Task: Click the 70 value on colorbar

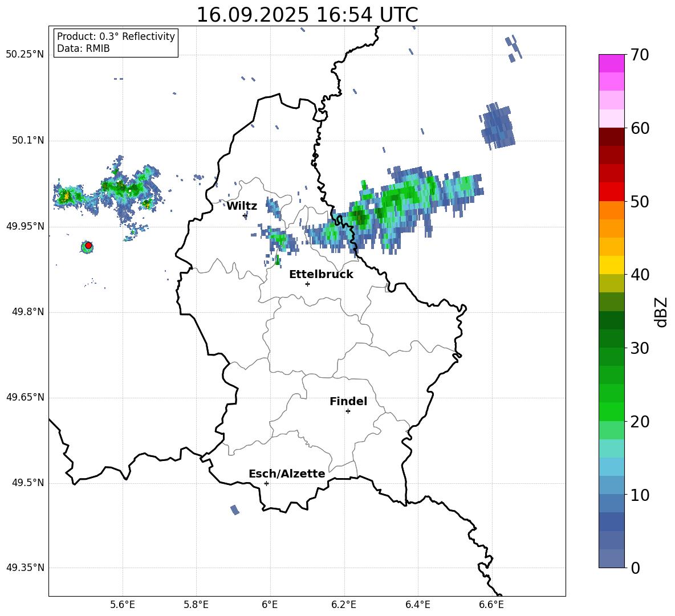Action: (640, 55)
